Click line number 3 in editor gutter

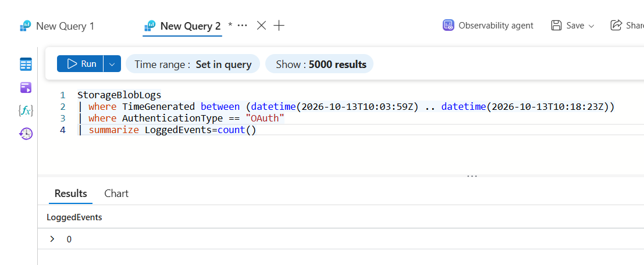click(62, 119)
